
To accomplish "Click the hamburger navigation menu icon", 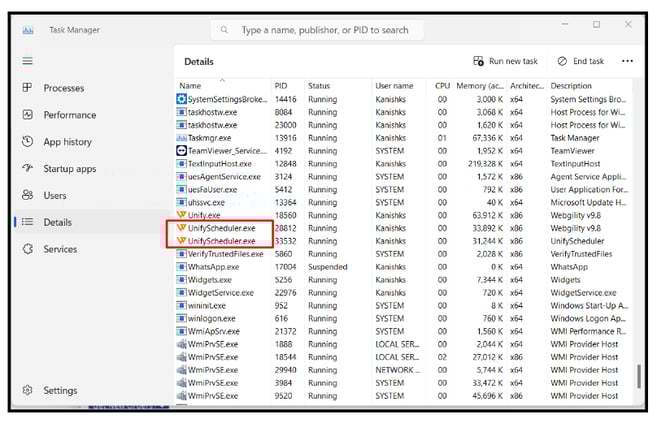I will tap(27, 61).
